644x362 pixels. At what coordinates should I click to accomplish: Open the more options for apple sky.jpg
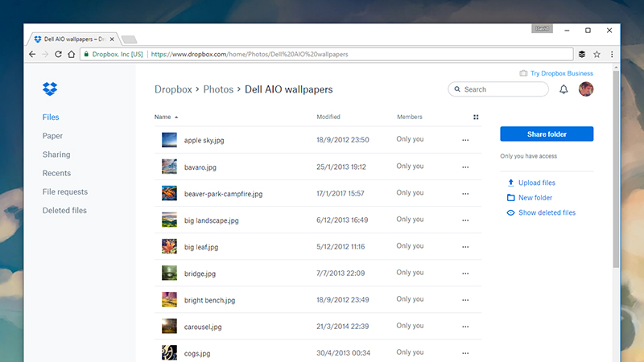465,140
